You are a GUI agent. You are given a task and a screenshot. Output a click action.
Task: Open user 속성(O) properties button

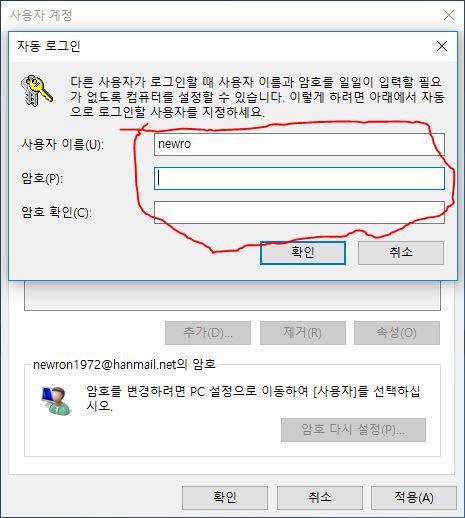397,333
